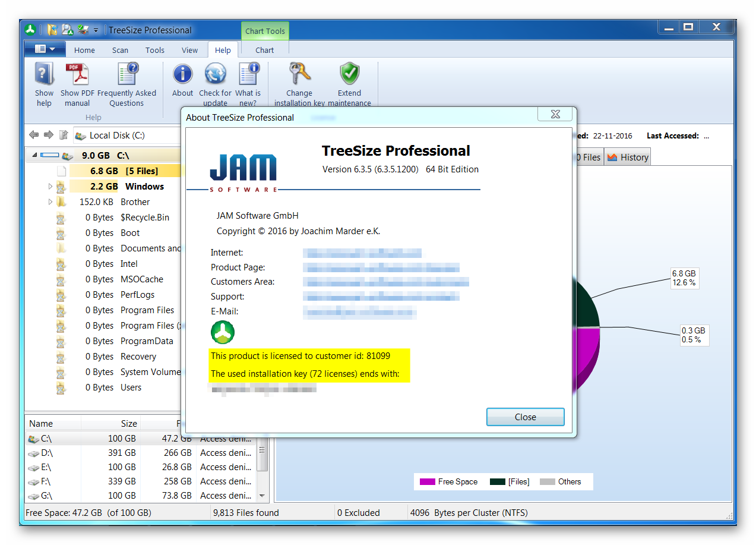The height and width of the screenshot is (545, 756).
Task: Click the C:\ drive icon in drive list
Action: 34,439
